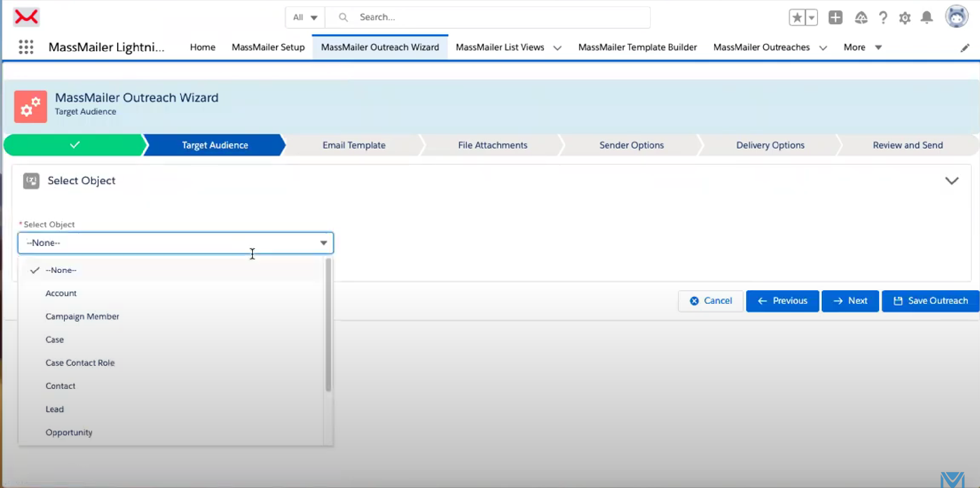This screenshot has height=488, width=980.
Task: Jump to the Sender Options step
Action: (631, 145)
